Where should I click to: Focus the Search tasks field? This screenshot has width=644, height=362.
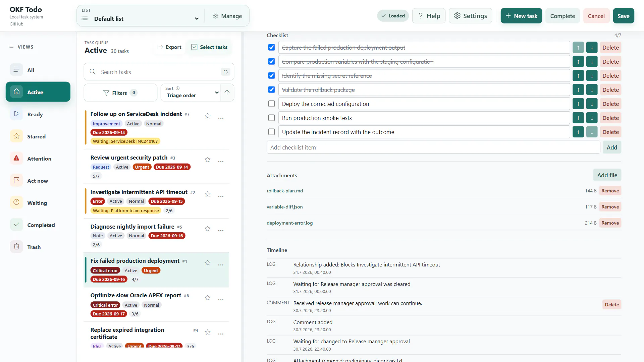[159, 72]
